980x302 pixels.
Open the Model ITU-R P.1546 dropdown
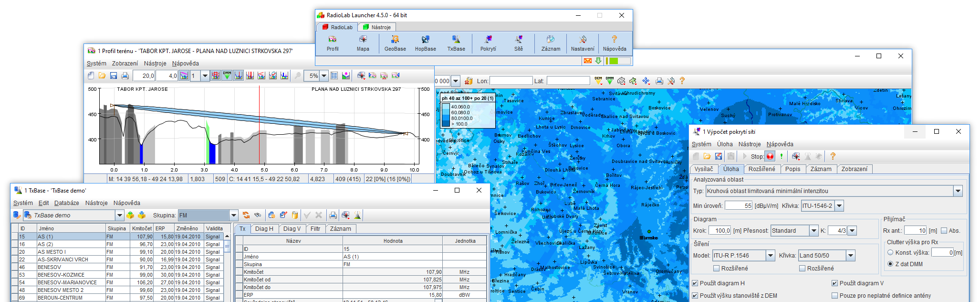click(x=771, y=256)
